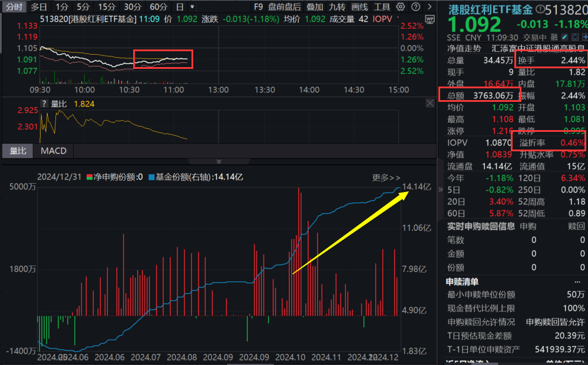Select the 30分 period tab

(133, 6)
